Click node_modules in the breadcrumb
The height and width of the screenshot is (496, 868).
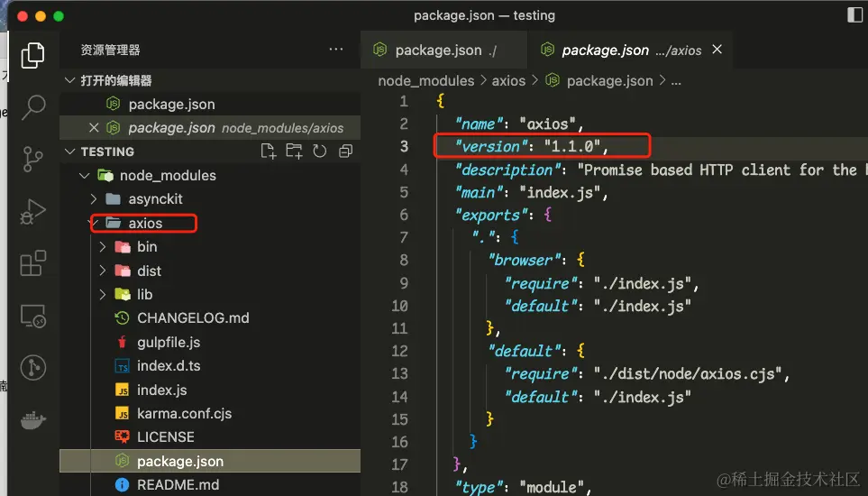tap(425, 81)
